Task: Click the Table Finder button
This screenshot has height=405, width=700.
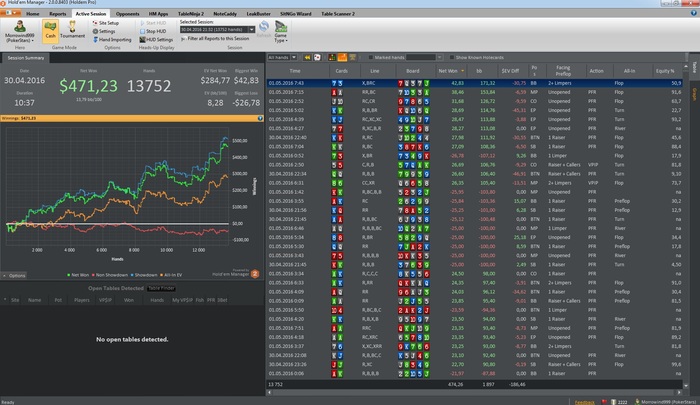Action: click(x=161, y=288)
